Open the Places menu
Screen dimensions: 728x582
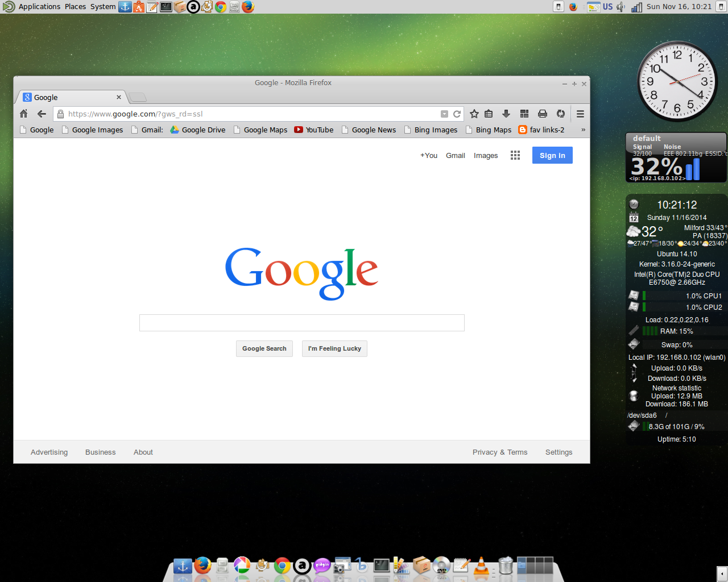75,7
